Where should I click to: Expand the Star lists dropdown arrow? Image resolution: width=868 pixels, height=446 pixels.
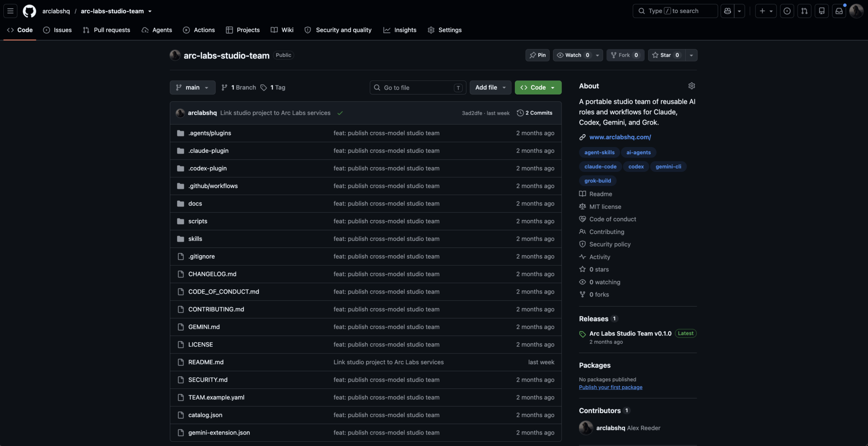coord(691,55)
